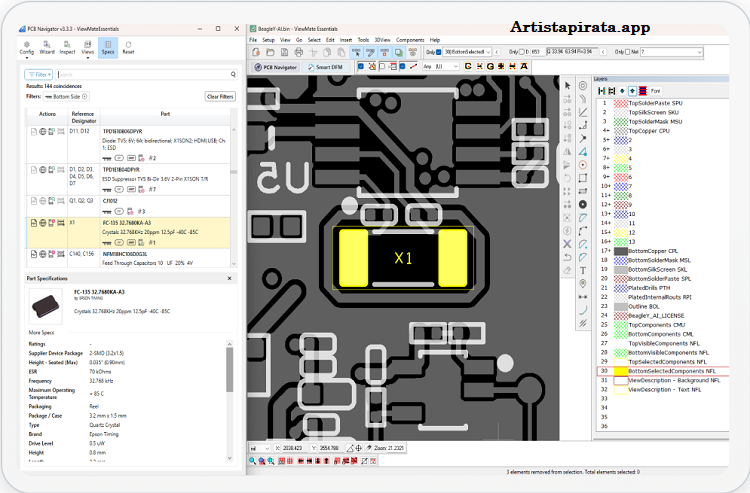Click the Clear Filters button
The width and height of the screenshot is (750, 493).
click(x=219, y=96)
